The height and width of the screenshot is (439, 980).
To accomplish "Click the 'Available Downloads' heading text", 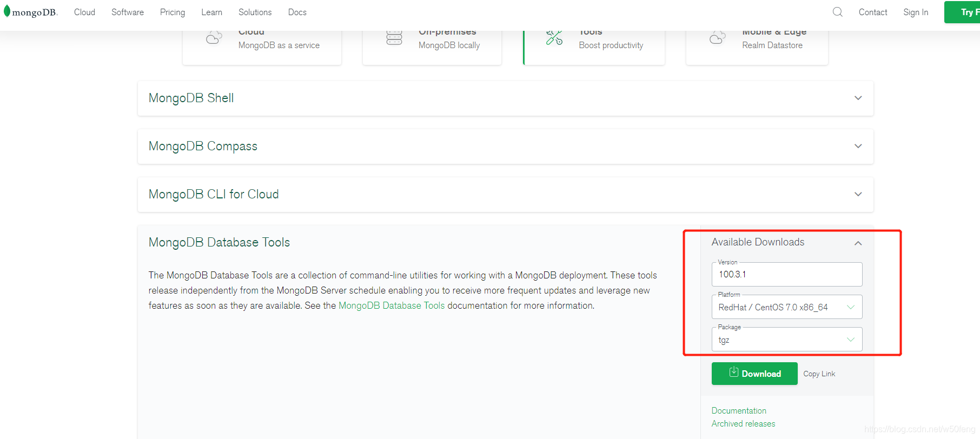I will coord(758,242).
